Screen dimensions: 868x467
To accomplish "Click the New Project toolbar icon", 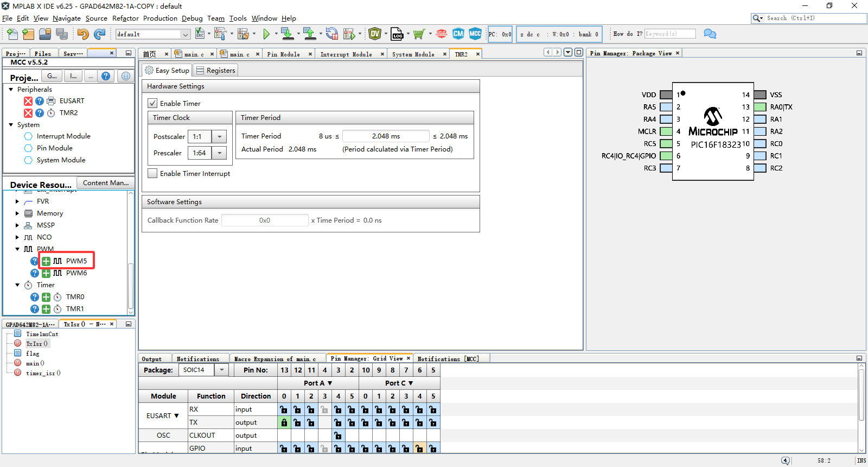I will pyautogui.click(x=28, y=34).
